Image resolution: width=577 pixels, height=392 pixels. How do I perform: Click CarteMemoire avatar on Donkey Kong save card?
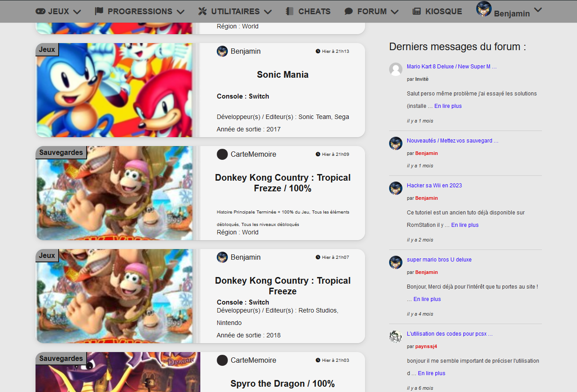point(222,154)
